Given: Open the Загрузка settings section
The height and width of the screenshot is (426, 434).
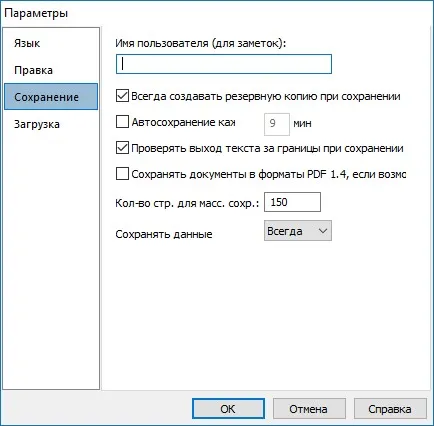Looking at the screenshot, I should (37, 124).
